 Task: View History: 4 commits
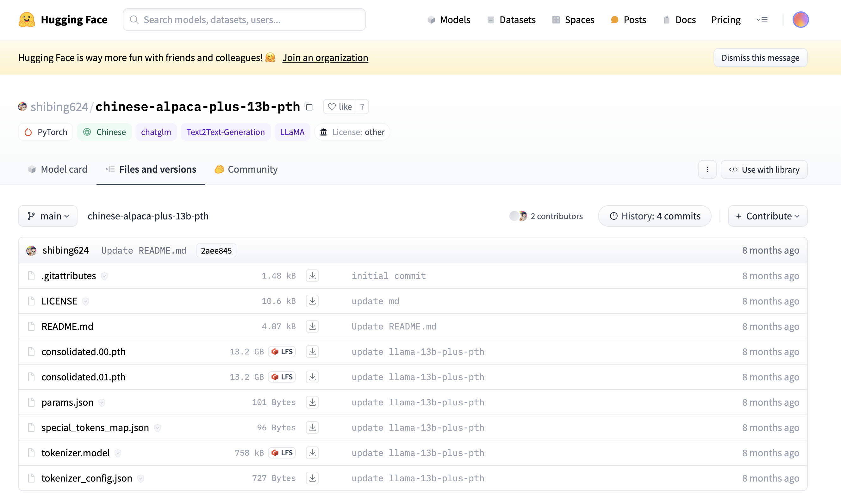655,216
